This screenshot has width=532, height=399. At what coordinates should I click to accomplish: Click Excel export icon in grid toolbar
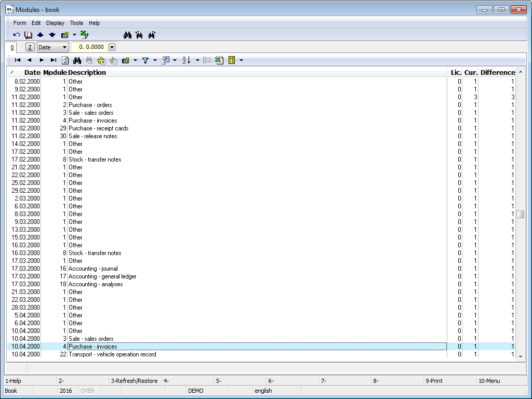coord(219,60)
